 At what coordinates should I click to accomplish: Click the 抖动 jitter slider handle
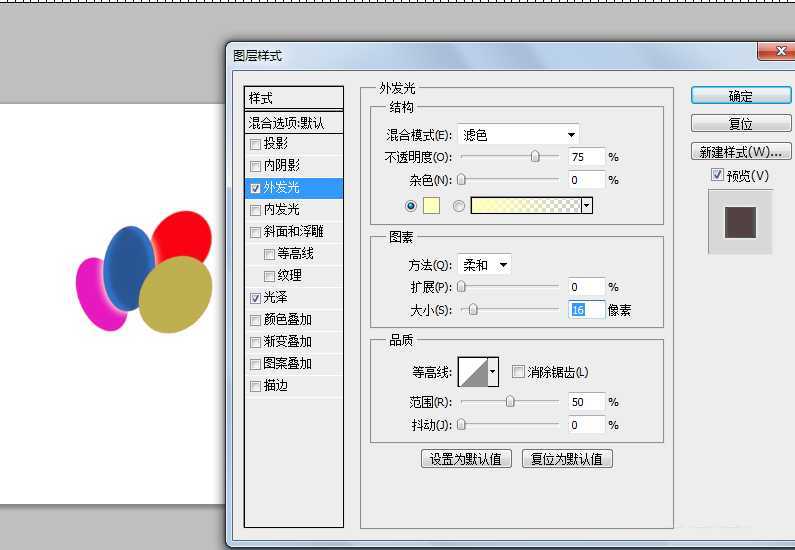point(461,424)
